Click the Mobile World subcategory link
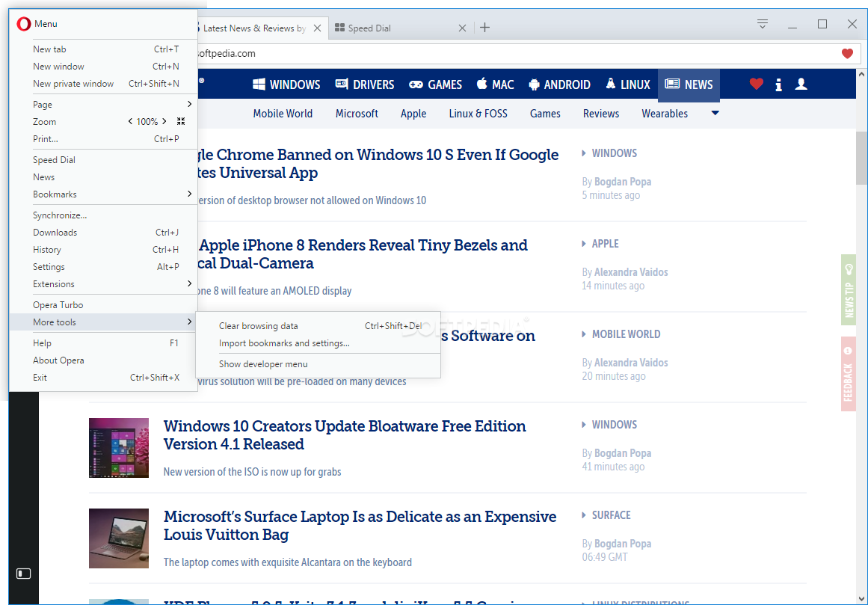Screen dimensions: 868x605 (x=283, y=114)
